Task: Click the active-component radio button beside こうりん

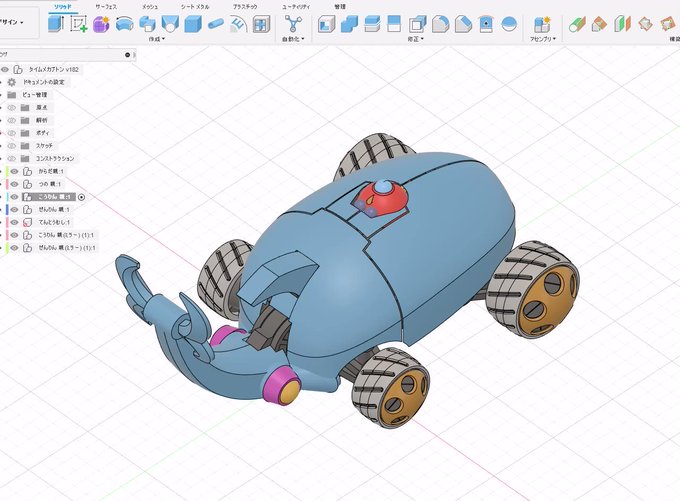Action: 81,197
